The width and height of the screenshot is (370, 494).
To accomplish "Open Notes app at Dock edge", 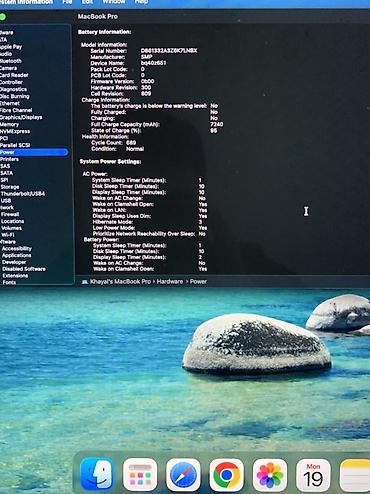I will (355, 474).
